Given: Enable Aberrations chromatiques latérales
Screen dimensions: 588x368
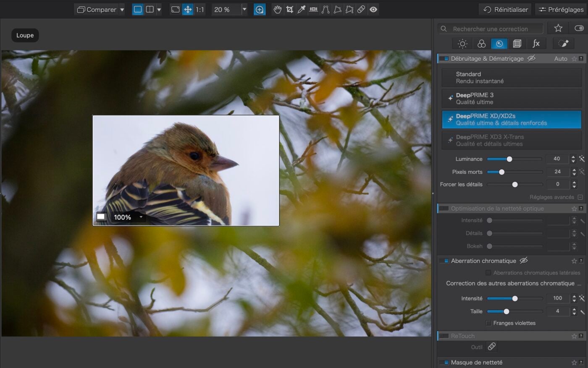Looking at the screenshot, I should (x=488, y=273).
